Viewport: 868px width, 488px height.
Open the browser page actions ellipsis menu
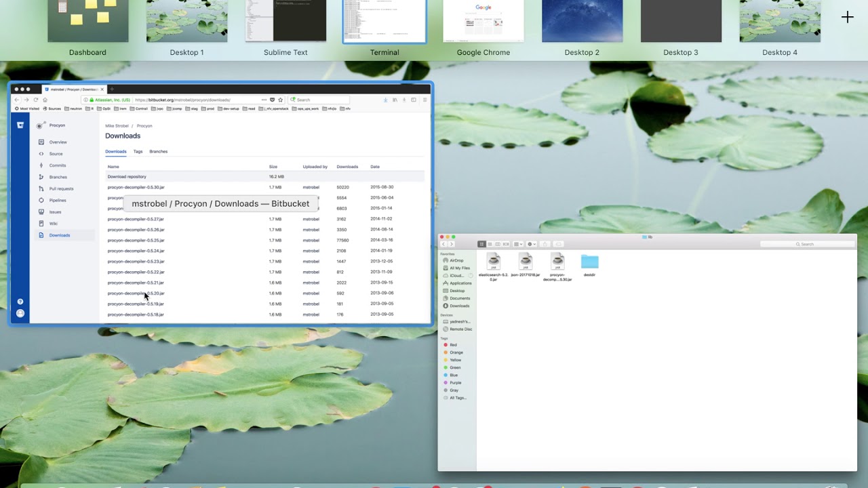tap(264, 100)
